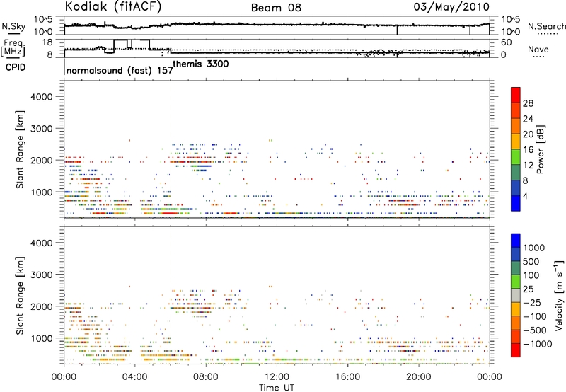Click the '20:00' time tick label
The height and width of the screenshot is (392, 566).
click(418, 377)
